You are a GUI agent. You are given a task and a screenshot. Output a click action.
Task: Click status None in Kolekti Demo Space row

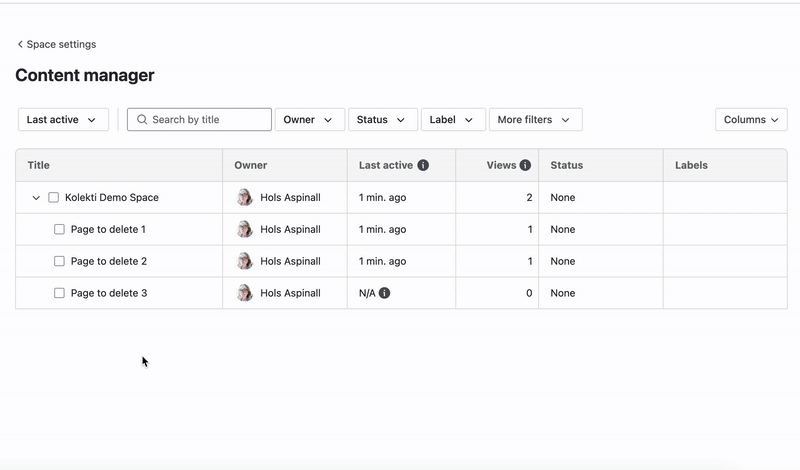563,197
